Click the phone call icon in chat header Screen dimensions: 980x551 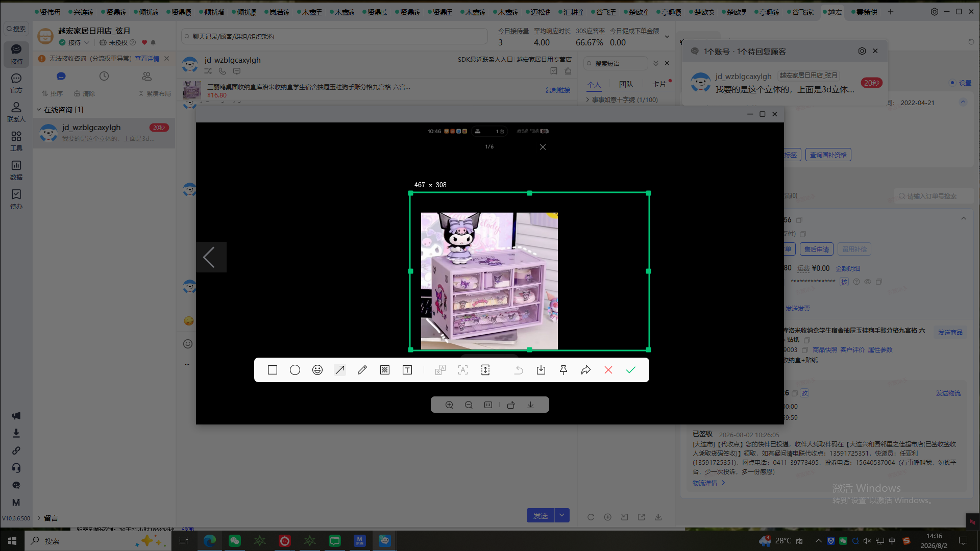(222, 71)
